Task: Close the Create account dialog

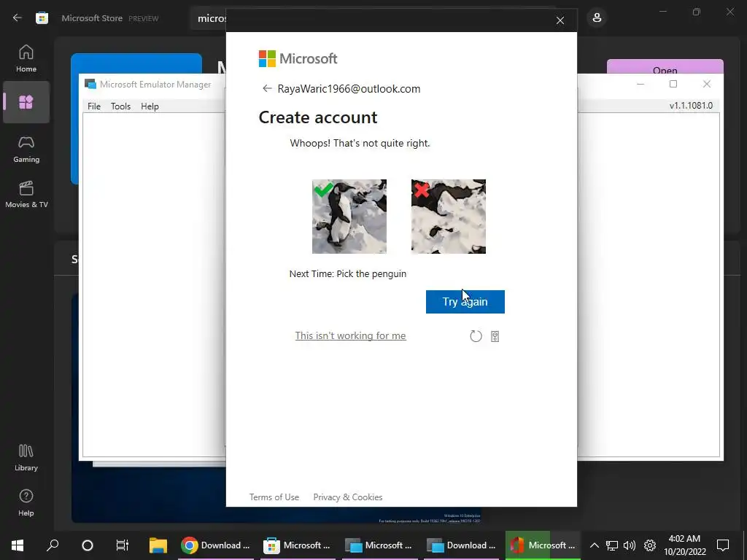Action: pos(560,20)
